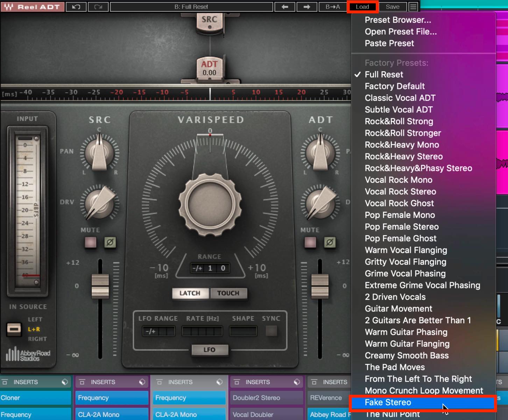Image resolution: width=508 pixels, height=420 pixels.
Task: Click the SRC tape head marker
Action: 209,23
